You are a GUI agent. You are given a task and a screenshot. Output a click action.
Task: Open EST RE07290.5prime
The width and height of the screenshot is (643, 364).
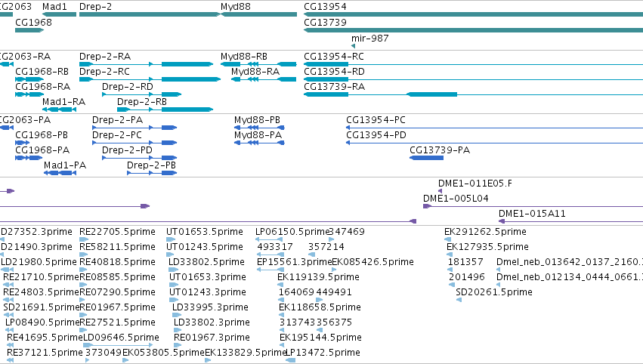click(83, 300)
